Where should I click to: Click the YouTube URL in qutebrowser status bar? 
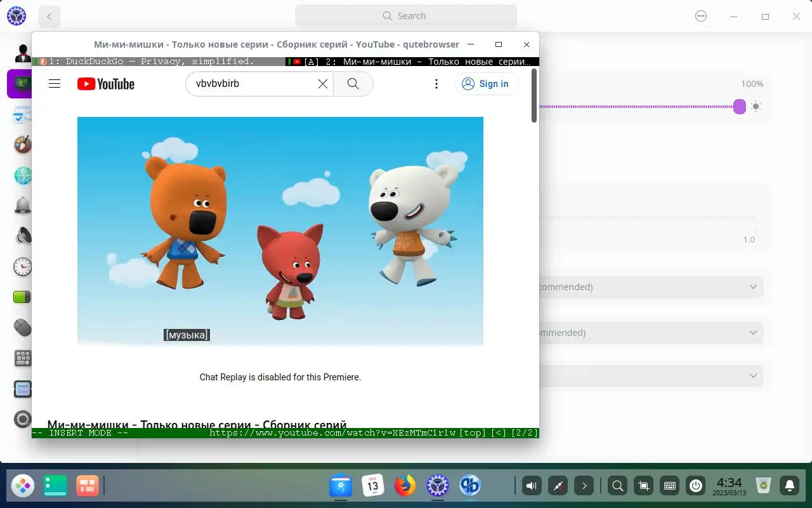(332, 433)
